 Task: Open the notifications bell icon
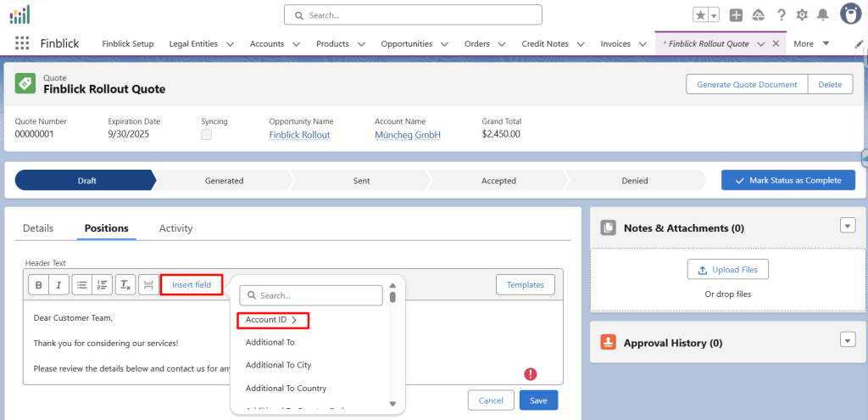coord(822,15)
